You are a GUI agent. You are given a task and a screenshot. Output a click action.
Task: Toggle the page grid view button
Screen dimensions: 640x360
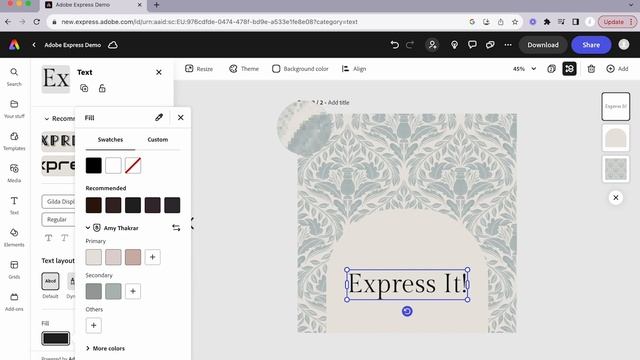click(x=569, y=69)
